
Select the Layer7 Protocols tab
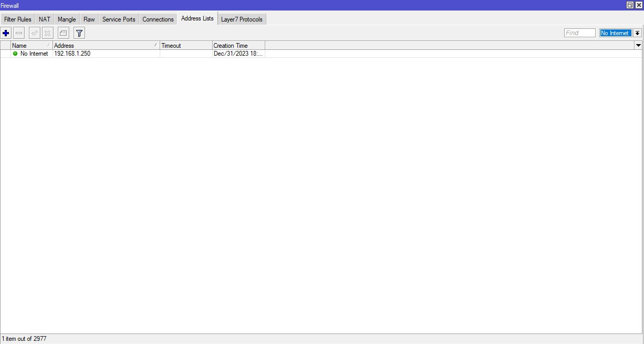242,19
